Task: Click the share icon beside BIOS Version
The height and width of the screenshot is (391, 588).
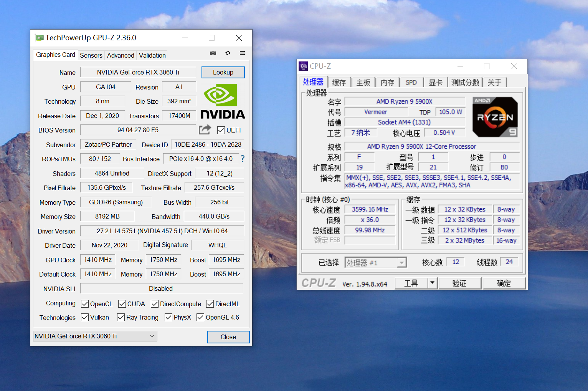Action: 205,130
